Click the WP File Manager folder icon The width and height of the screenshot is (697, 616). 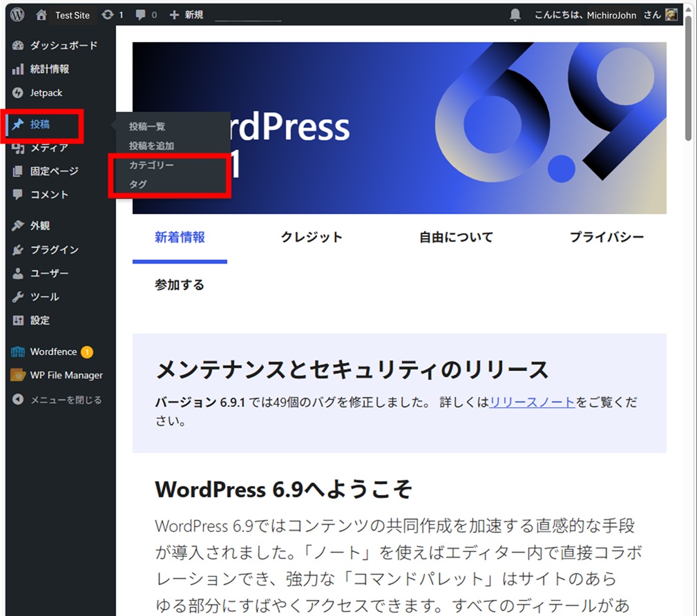coord(18,375)
